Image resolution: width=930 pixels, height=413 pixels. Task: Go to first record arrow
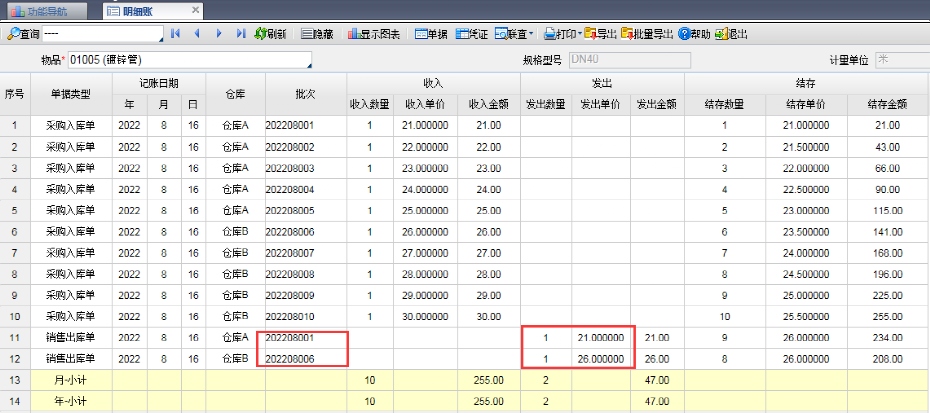pyautogui.click(x=175, y=34)
